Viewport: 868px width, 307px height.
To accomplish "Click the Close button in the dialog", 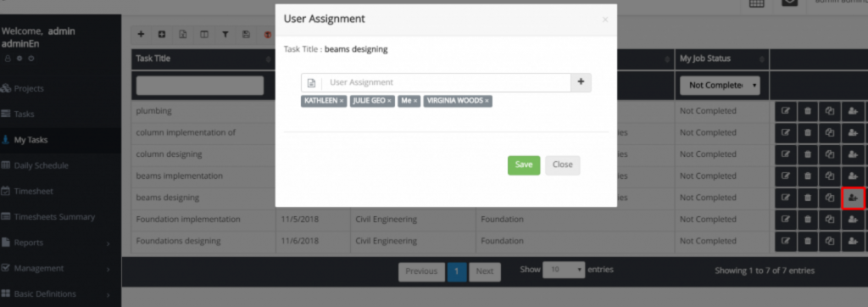I will point(563,165).
